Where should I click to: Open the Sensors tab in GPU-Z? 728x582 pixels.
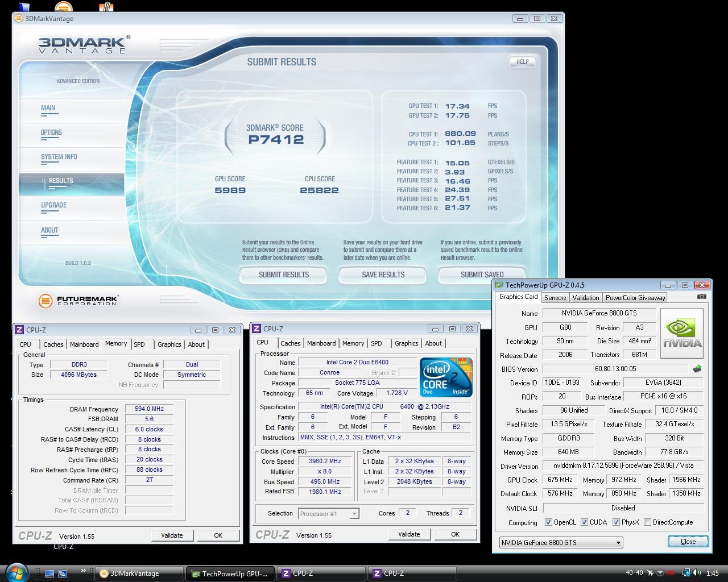(555, 297)
